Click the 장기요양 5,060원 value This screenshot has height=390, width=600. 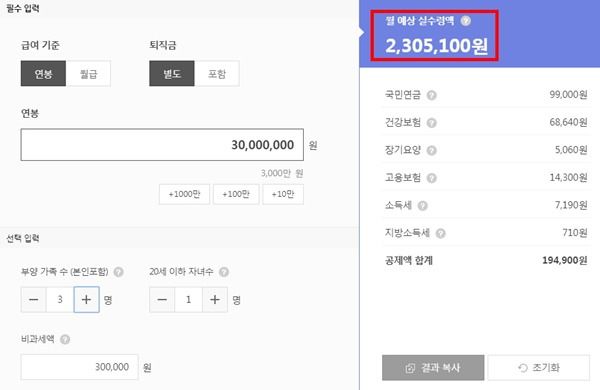(x=571, y=150)
